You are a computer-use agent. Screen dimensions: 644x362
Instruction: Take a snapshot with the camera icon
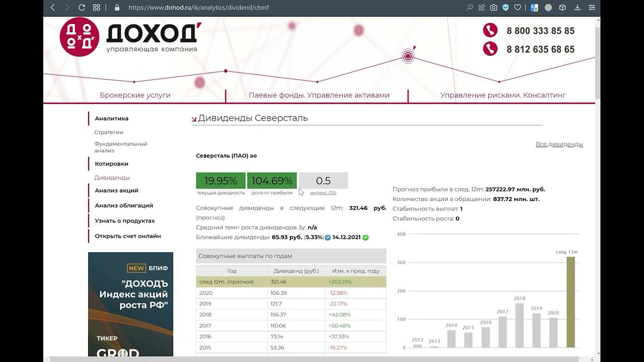coord(494,8)
